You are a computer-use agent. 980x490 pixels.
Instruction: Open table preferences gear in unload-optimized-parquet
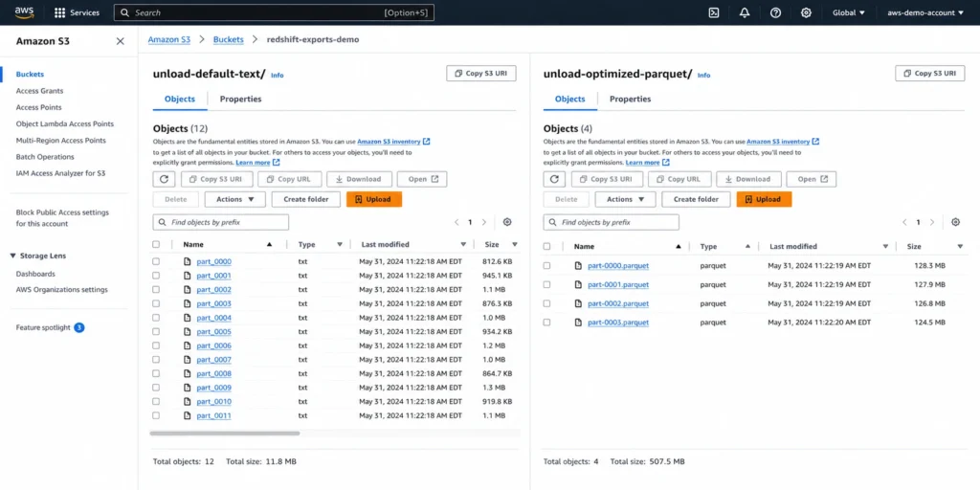coord(955,222)
